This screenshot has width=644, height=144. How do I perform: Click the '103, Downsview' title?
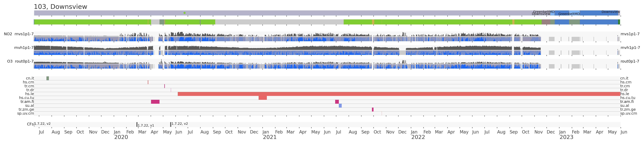pos(61,7)
